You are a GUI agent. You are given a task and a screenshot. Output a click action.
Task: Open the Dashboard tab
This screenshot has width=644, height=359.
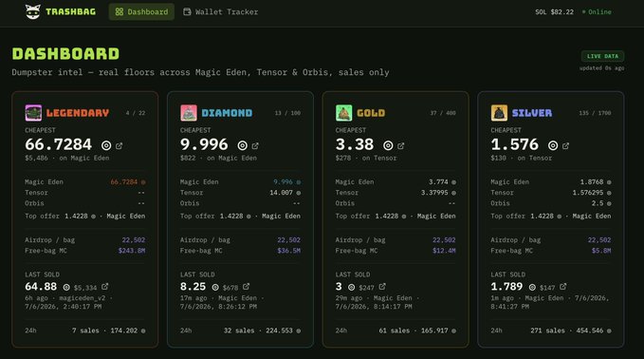click(141, 12)
